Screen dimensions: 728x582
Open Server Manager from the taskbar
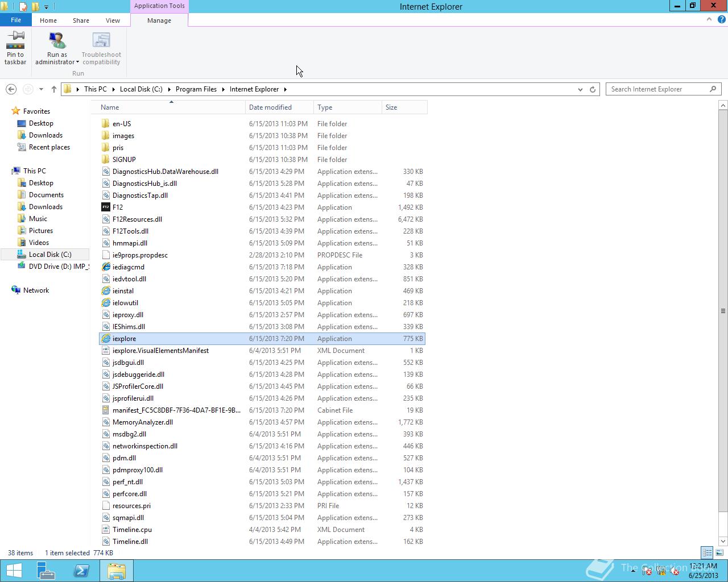(x=46, y=571)
